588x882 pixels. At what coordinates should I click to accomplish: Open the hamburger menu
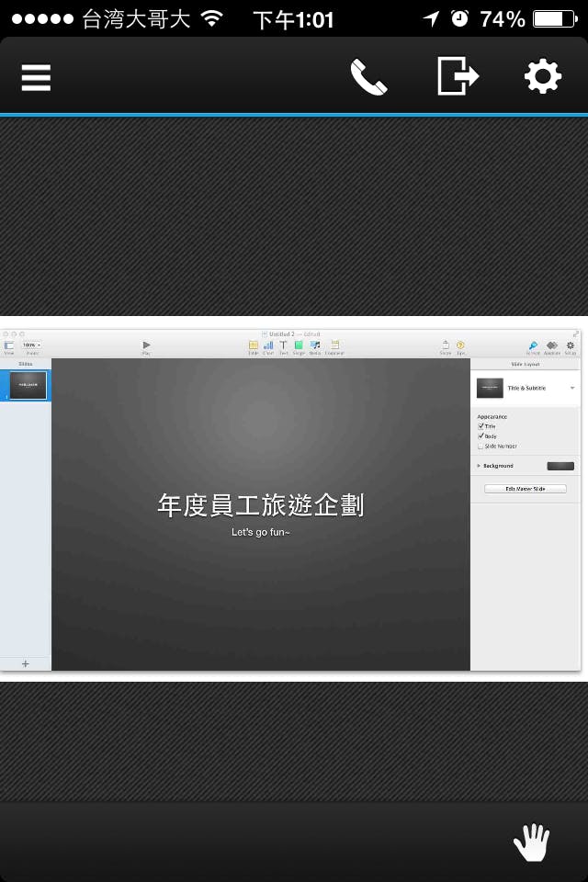36,77
